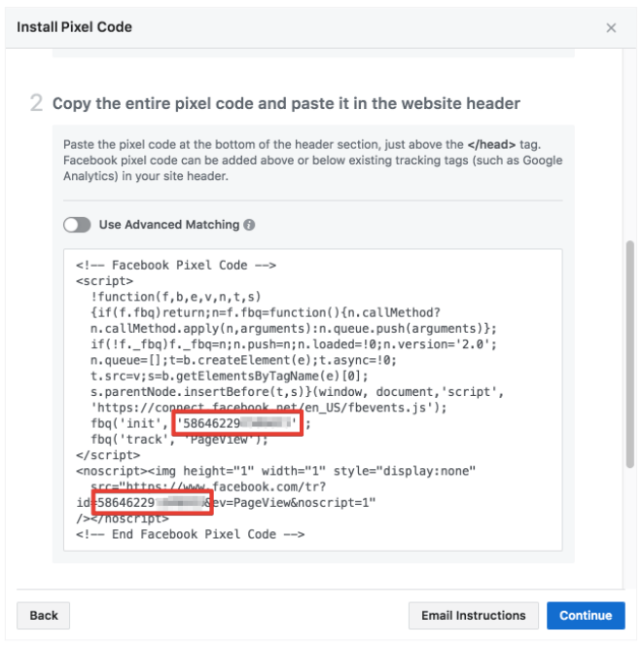The width and height of the screenshot is (644, 647).
Task: Click the closing "</script>" tag line
Action: (x=108, y=455)
